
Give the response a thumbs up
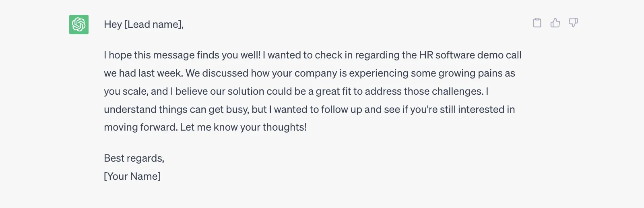click(555, 23)
